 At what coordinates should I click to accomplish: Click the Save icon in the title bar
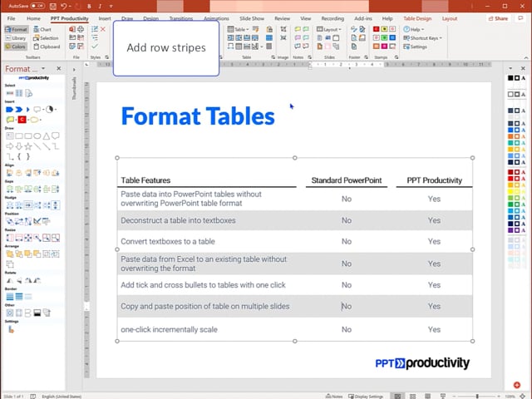53,6
